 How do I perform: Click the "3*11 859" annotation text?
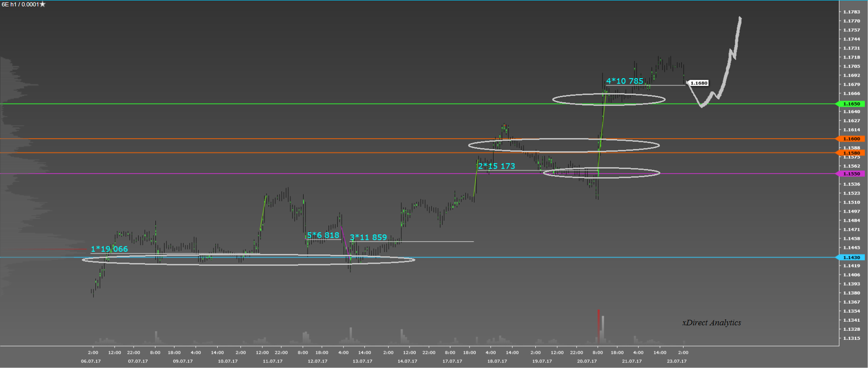point(368,238)
